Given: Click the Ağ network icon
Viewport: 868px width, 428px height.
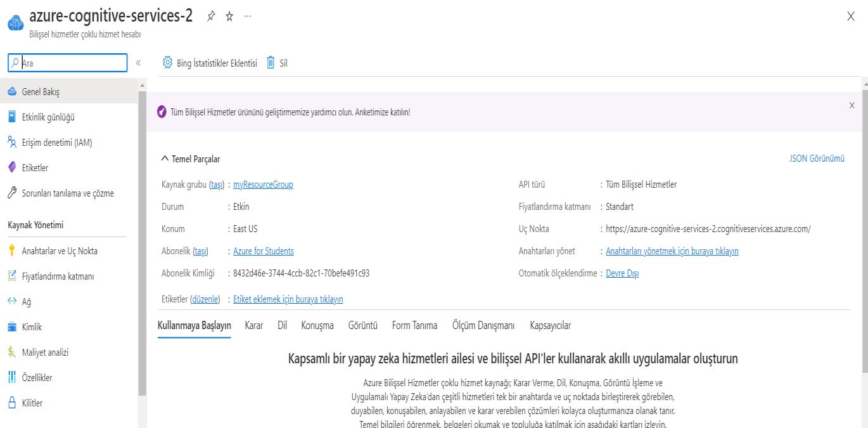Looking at the screenshot, I should pyautogui.click(x=11, y=302).
